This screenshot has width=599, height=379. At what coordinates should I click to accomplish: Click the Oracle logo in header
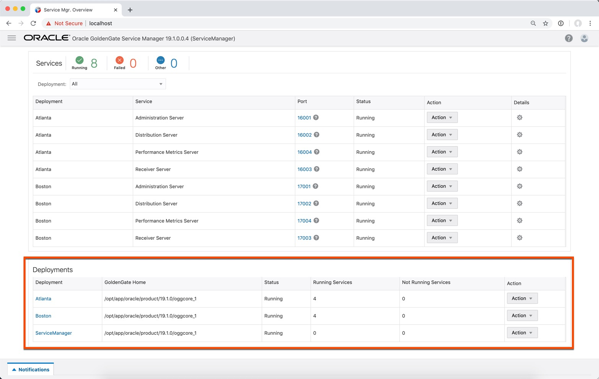point(47,38)
